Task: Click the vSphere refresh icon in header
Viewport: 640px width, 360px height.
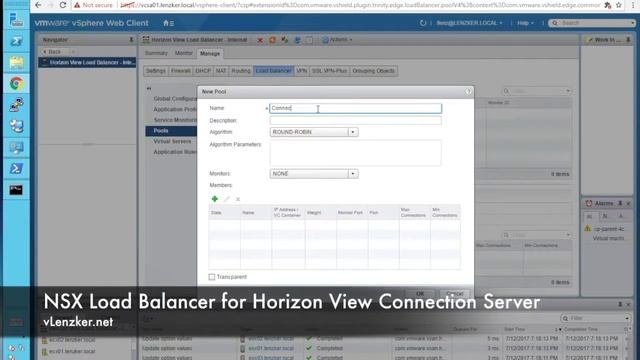Action: click(x=423, y=23)
